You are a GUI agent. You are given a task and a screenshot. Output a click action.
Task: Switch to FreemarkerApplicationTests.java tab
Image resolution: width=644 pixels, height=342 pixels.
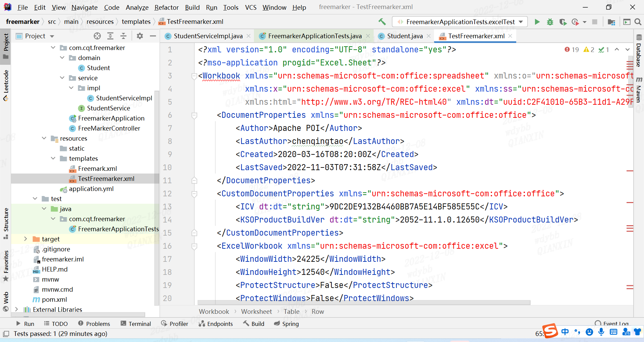click(x=315, y=36)
